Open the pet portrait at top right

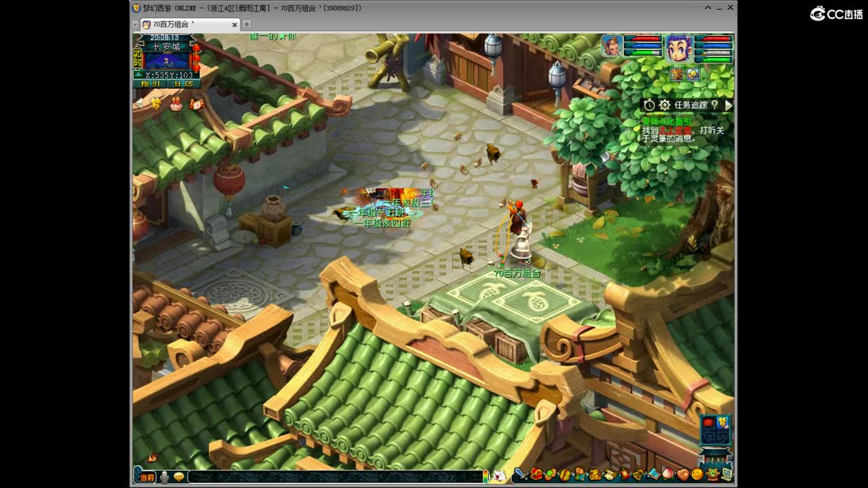click(612, 45)
